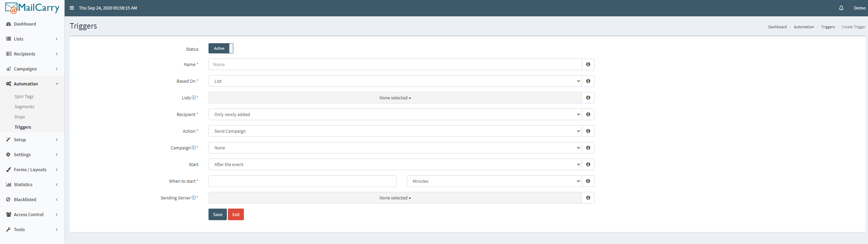The width and height of the screenshot is (868, 244).
Task: Click the Forms / Layouts brush icon
Action: point(9,169)
